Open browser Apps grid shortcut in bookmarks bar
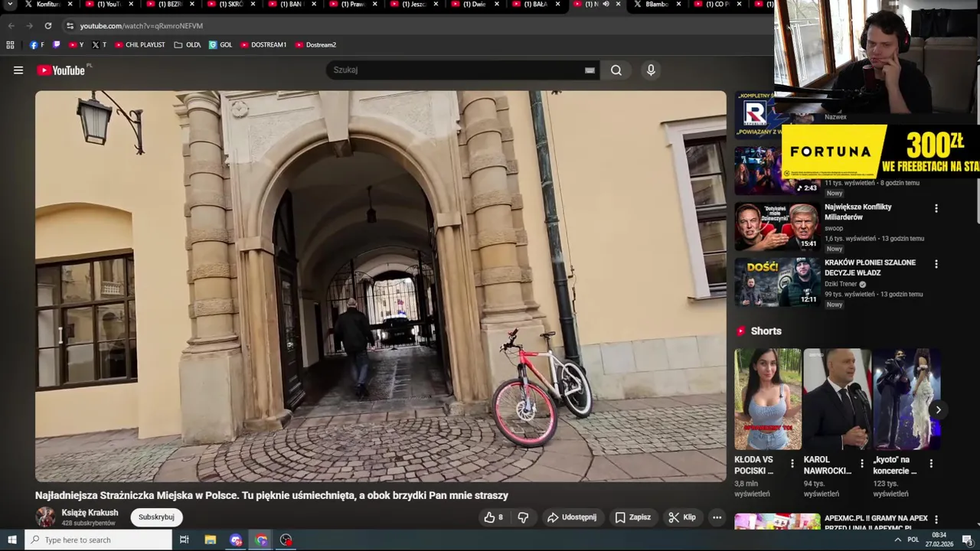The image size is (980, 551). (x=10, y=45)
